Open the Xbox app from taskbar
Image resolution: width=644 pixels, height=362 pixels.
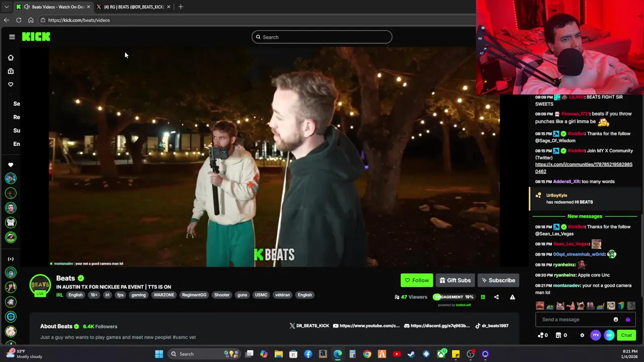point(441,354)
